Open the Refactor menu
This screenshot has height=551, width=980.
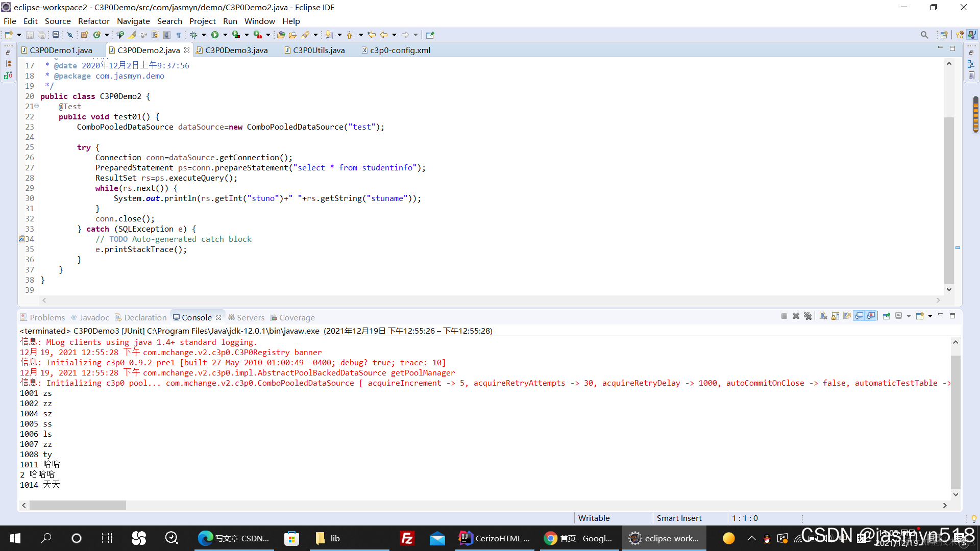tap(94, 21)
